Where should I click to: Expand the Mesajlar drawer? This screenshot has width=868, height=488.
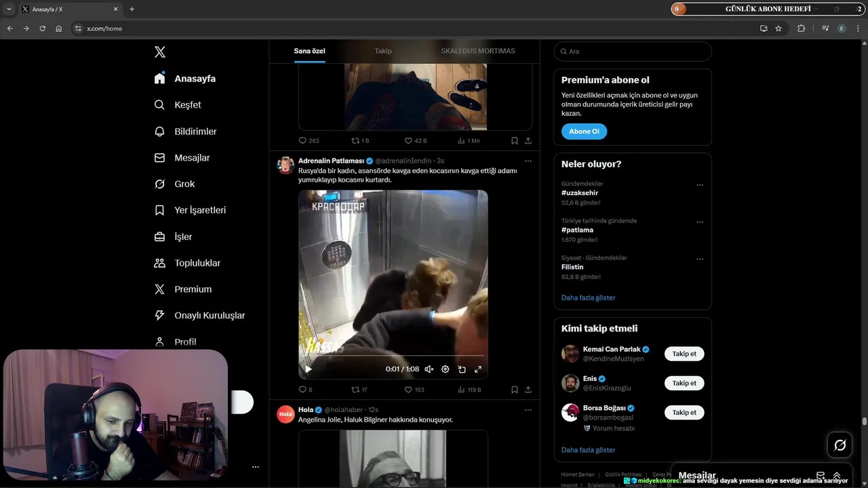(x=837, y=476)
